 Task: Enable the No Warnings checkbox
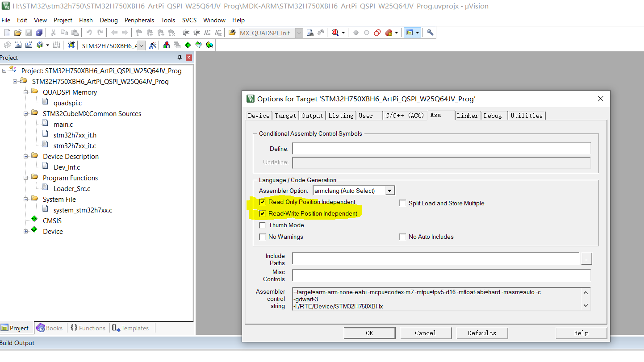262,237
